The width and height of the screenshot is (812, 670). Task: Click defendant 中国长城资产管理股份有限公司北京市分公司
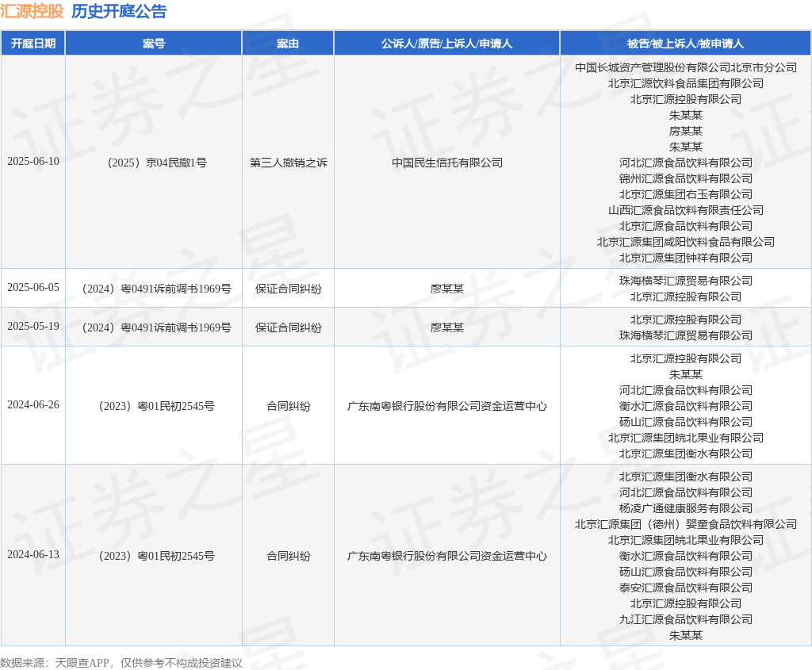(686, 67)
